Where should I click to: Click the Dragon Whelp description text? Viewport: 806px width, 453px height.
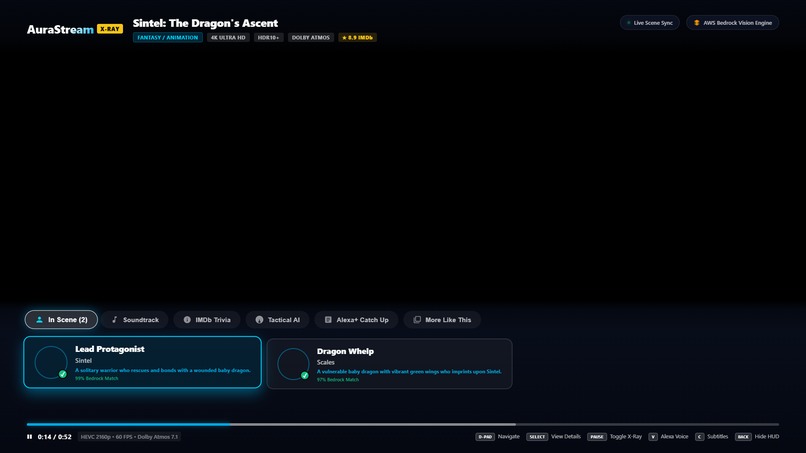409,371
